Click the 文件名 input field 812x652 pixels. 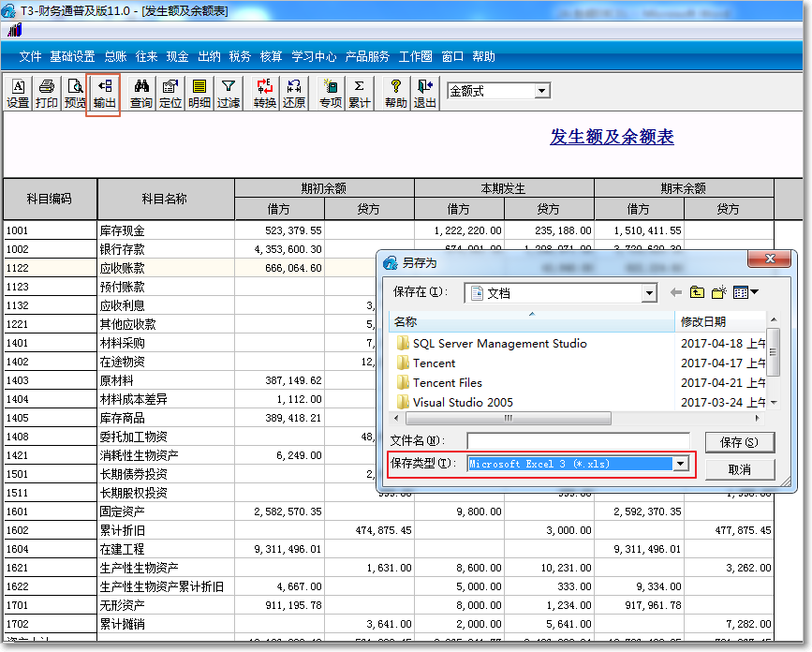coord(578,441)
